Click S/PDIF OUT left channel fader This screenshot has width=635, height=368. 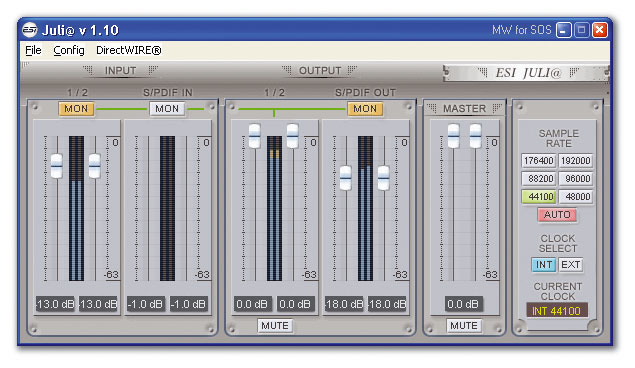click(x=345, y=178)
